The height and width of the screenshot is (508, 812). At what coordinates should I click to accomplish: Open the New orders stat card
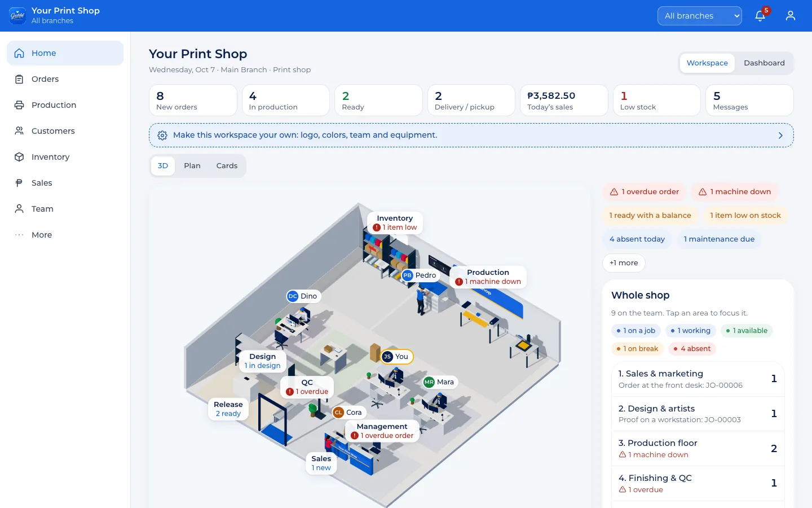click(193, 100)
